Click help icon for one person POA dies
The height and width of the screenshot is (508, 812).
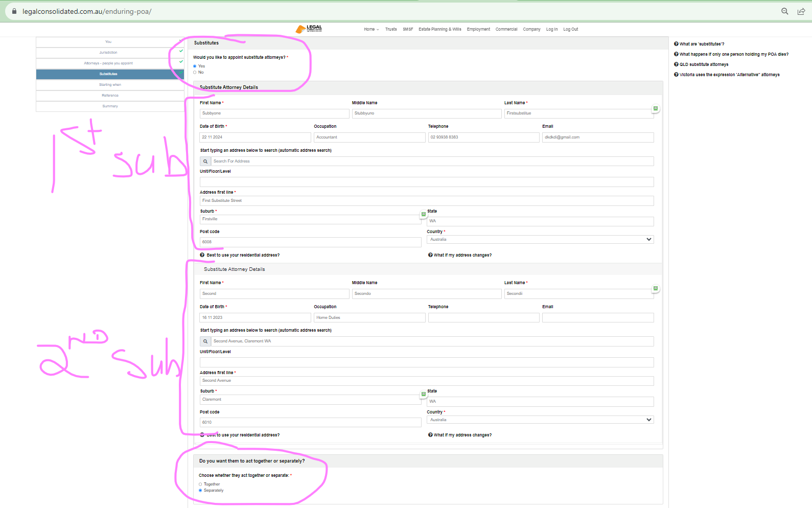tap(676, 54)
